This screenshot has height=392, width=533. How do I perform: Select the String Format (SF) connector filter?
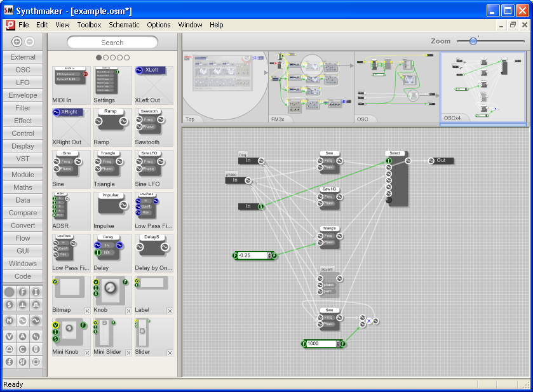[x=22, y=362]
